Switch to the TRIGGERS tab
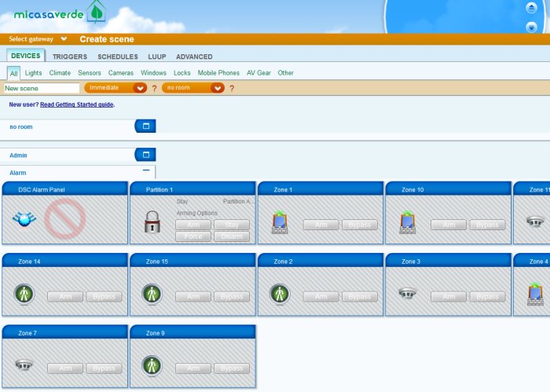Screen dimensions: 550x392 tap(70, 57)
